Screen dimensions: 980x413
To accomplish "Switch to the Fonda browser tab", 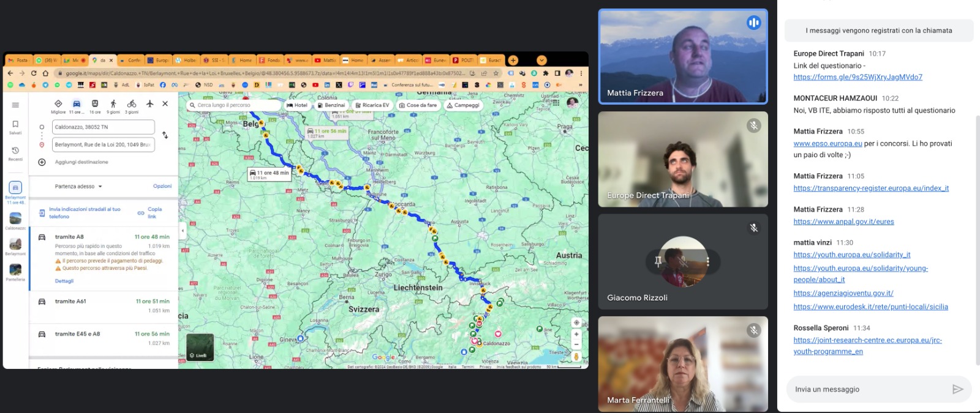I will point(270,60).
